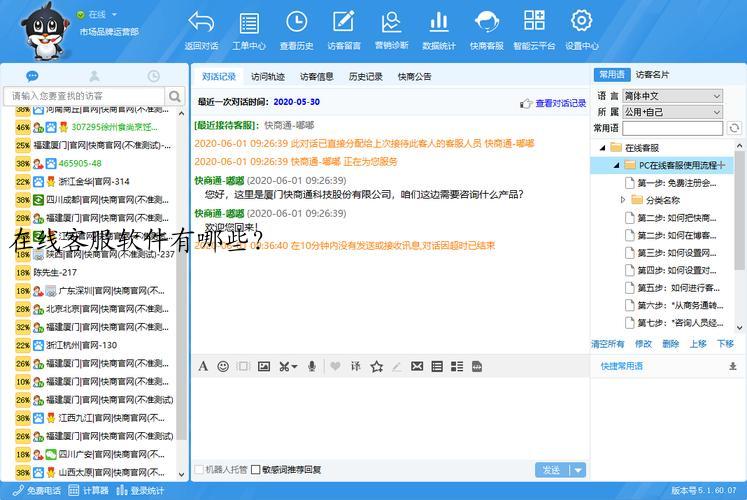Open the 工单中心 ticket center
747x500 pixels.
tap(249, 30)
